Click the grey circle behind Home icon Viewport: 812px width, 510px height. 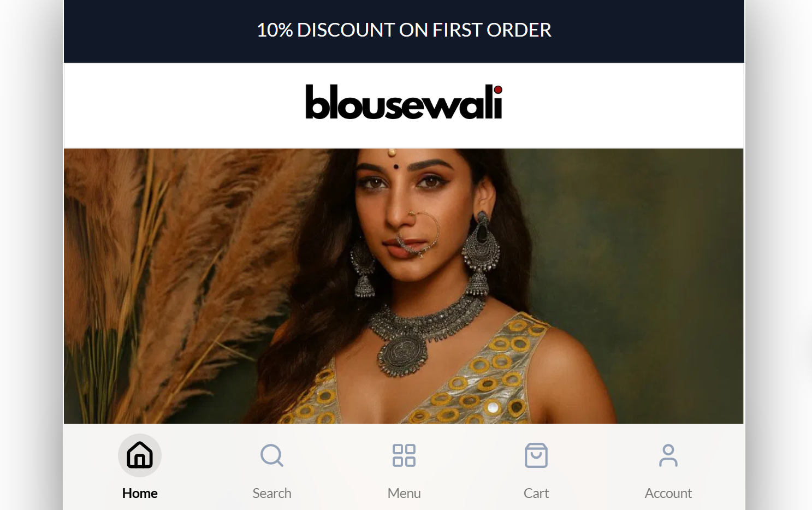coord(140,455)
